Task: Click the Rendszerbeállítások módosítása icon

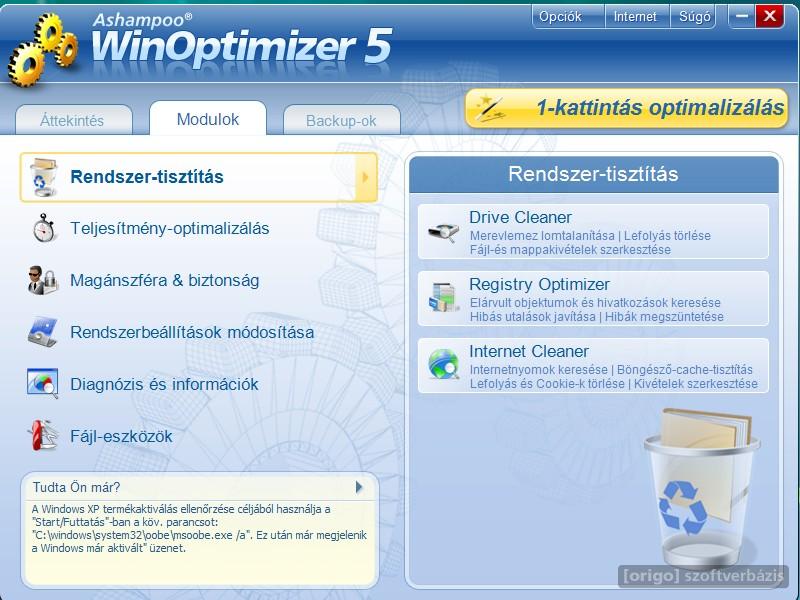Action: [x=43, y=332]
